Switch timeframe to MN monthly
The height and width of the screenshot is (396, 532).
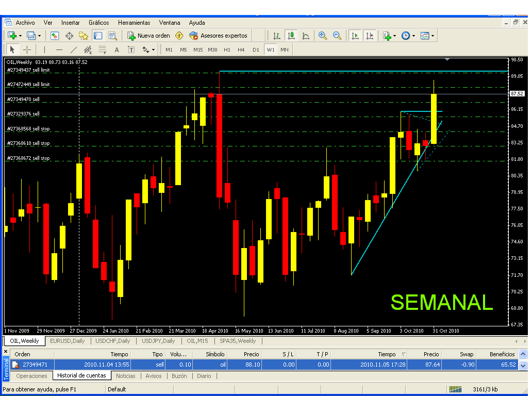click(285, 50)
